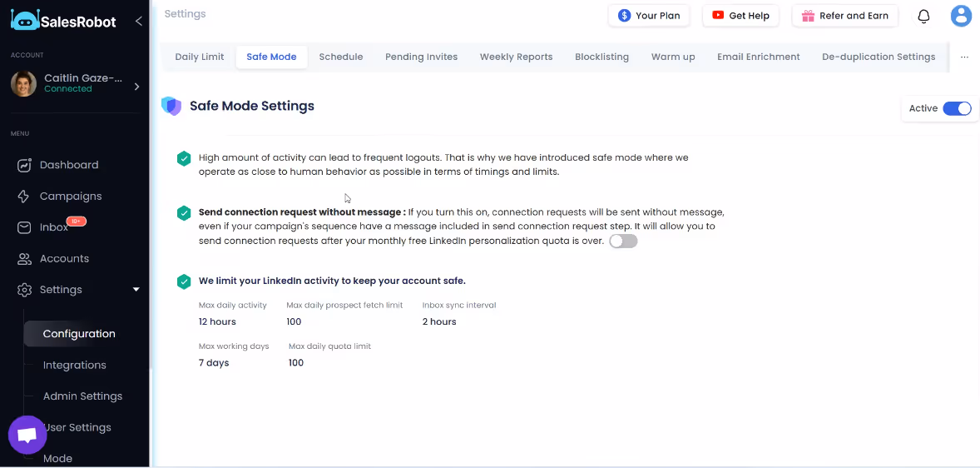Click the Refer and Earn button

(845, 16)
